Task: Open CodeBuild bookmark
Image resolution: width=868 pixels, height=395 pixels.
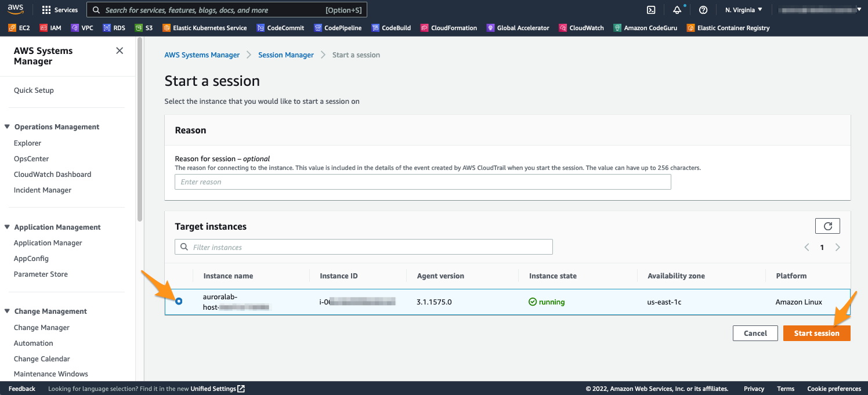Action: (391, 28)
